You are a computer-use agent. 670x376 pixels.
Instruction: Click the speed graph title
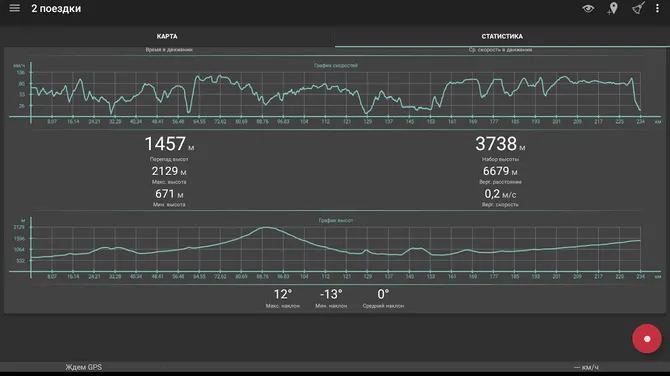335,65
